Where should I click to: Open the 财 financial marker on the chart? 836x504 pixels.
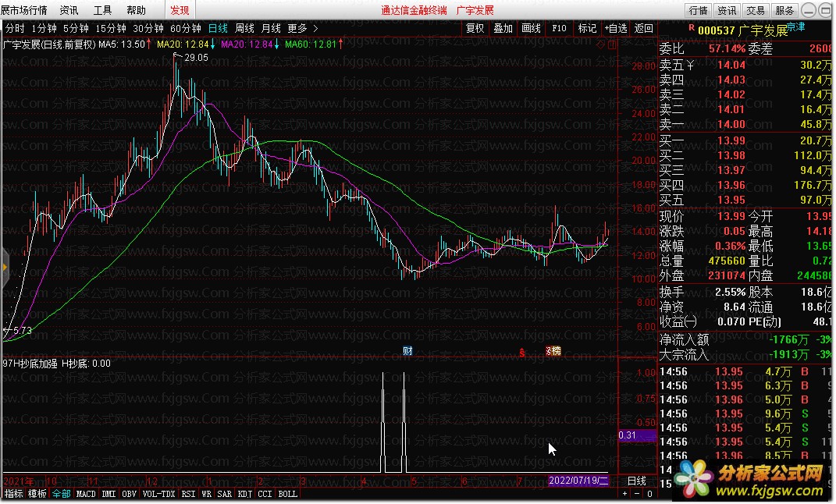[x=407, y=350]
